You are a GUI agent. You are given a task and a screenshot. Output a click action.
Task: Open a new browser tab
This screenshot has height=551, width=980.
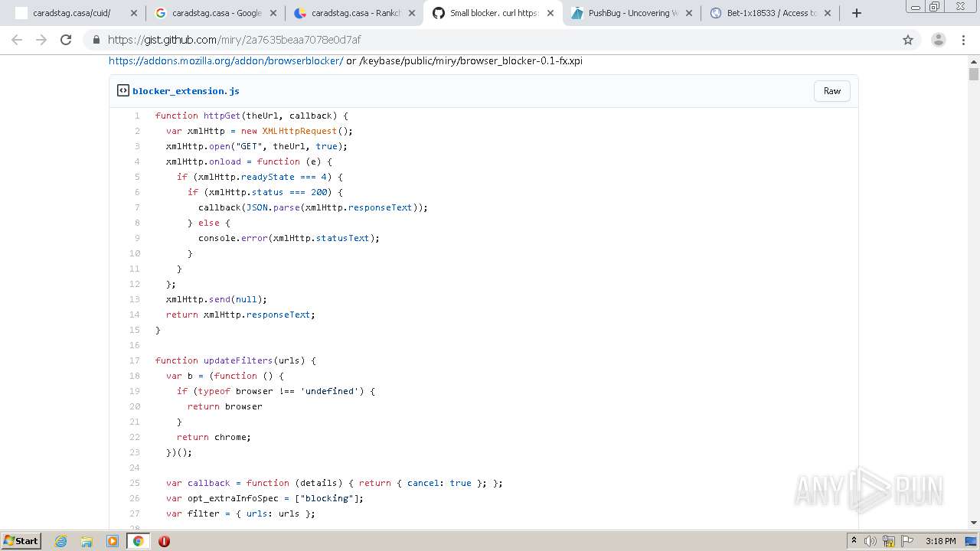857,13
